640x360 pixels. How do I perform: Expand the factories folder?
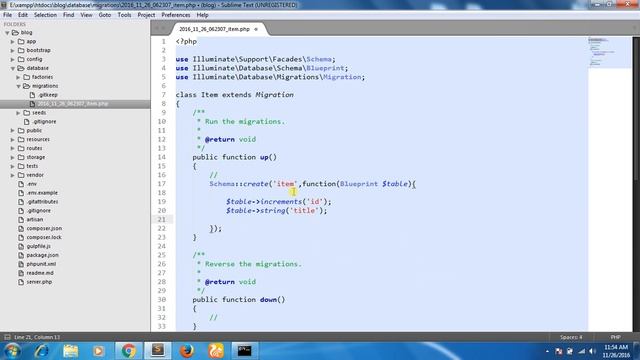18,77
